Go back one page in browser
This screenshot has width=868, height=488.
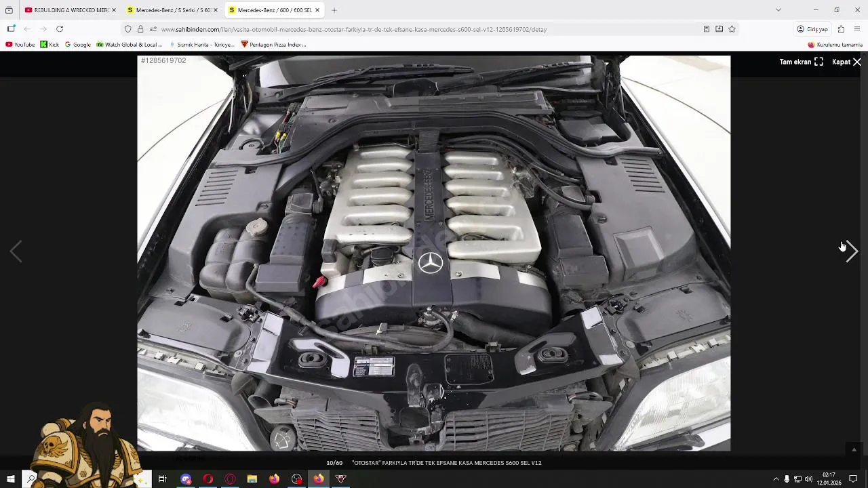[27, 29]
